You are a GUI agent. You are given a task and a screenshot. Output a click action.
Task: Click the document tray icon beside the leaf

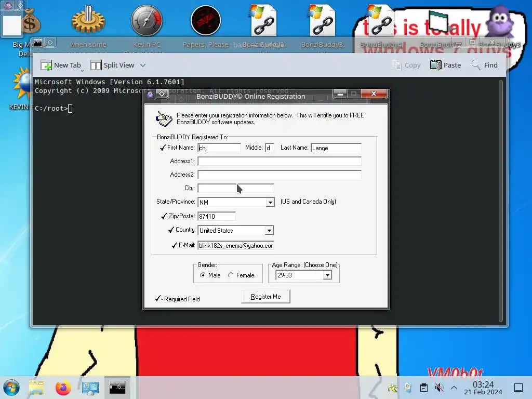coord(408,388)
